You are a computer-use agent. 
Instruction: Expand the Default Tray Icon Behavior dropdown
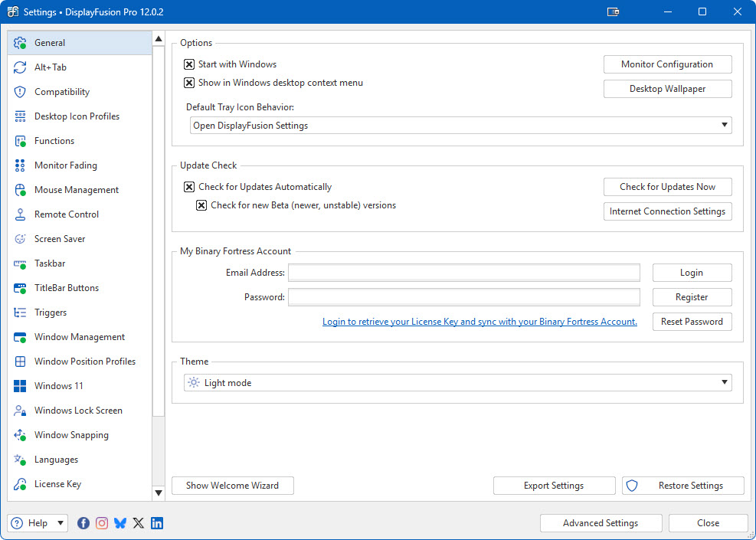460,126
